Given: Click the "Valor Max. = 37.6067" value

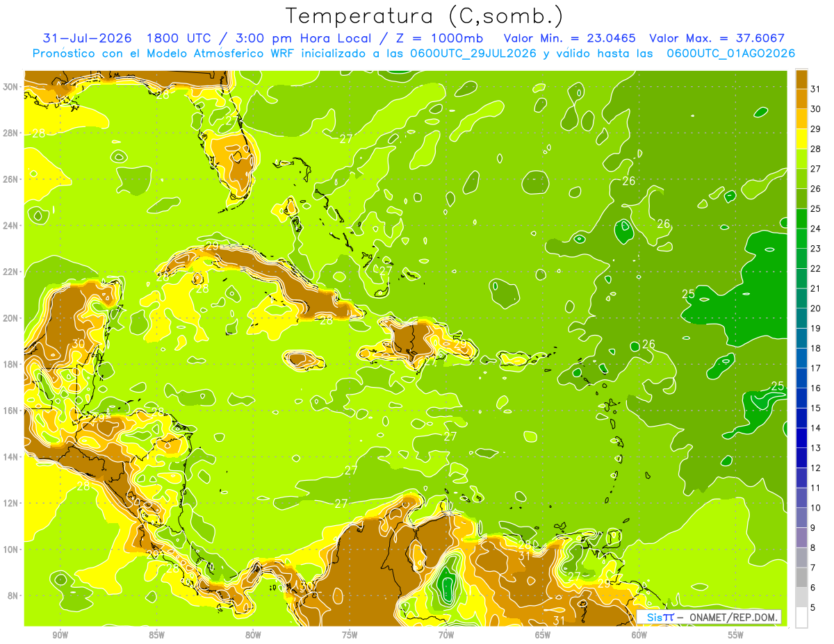Looking at the screenshot, I should pos(717,38).
